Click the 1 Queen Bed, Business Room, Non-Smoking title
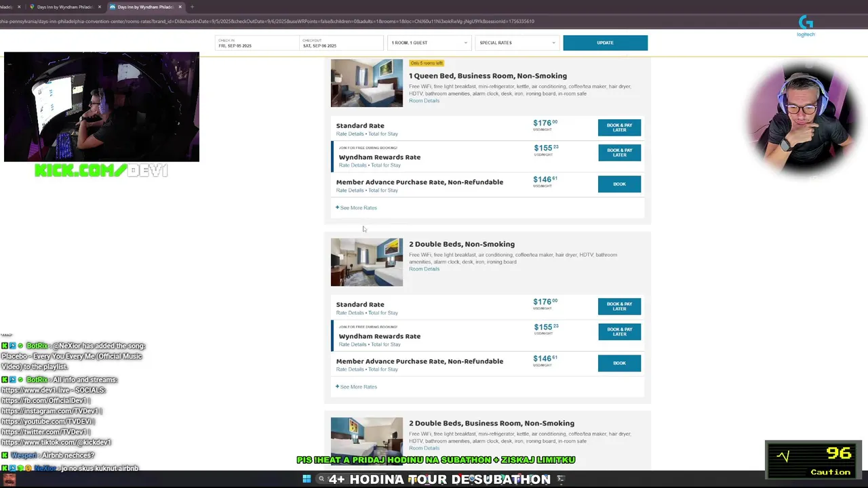Screen dimensions: 868x488 [x=488, y=76]
